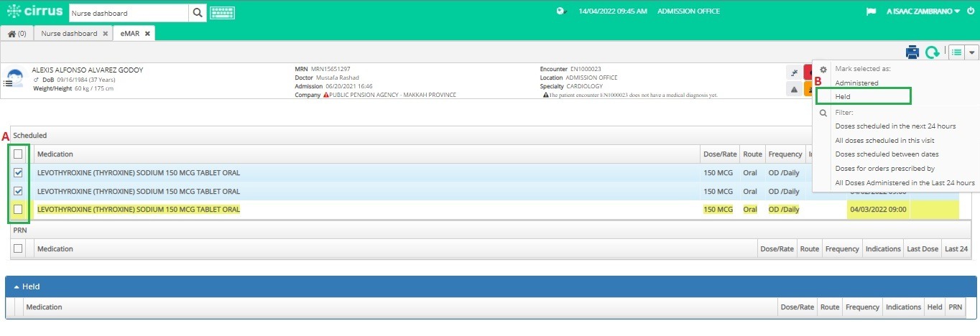
Task: Click the green list actions icon
Action: tap(957, 52)
